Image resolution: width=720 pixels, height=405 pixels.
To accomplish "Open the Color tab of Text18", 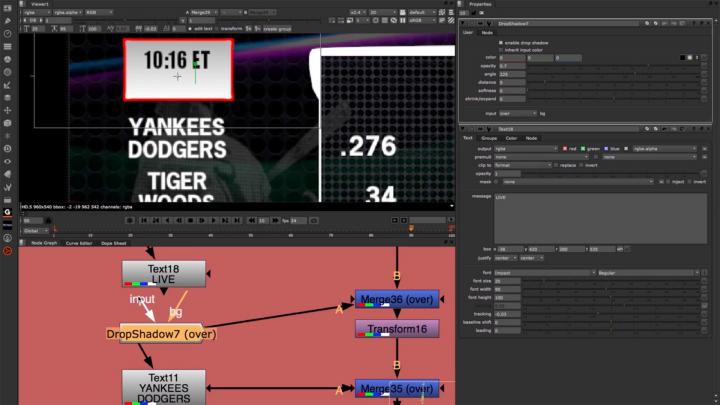I will click(x=511, y=138).
